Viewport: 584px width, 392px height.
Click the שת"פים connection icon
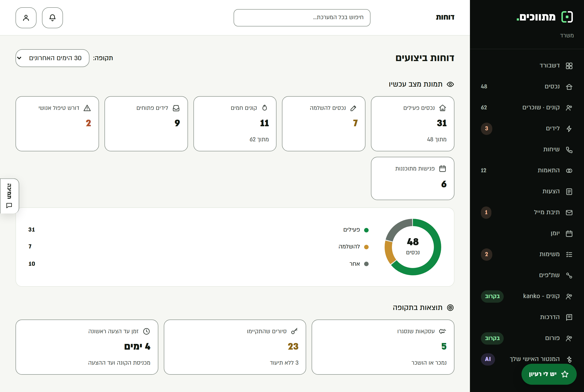[569, 276]
